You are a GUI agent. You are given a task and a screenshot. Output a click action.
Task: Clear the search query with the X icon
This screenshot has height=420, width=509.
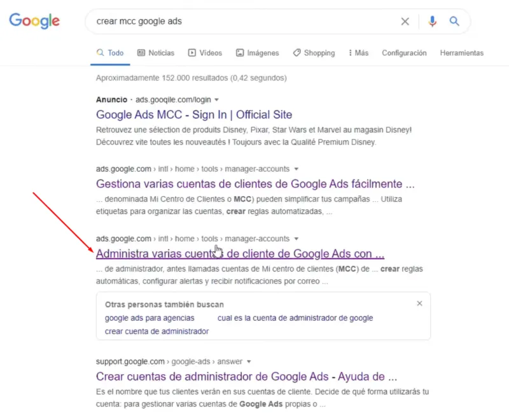pyautogui.click(x=405, y=22)
